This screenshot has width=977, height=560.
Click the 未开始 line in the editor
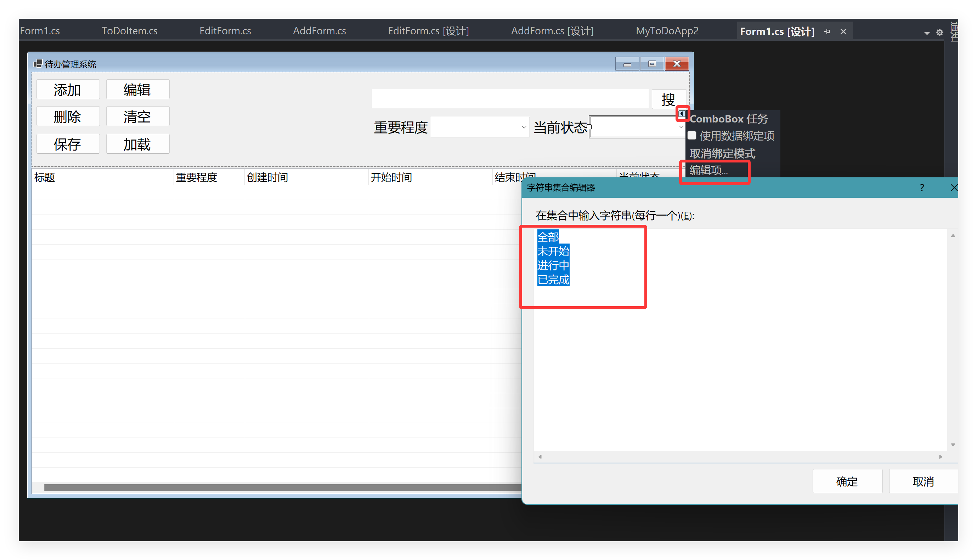[553, 251]
